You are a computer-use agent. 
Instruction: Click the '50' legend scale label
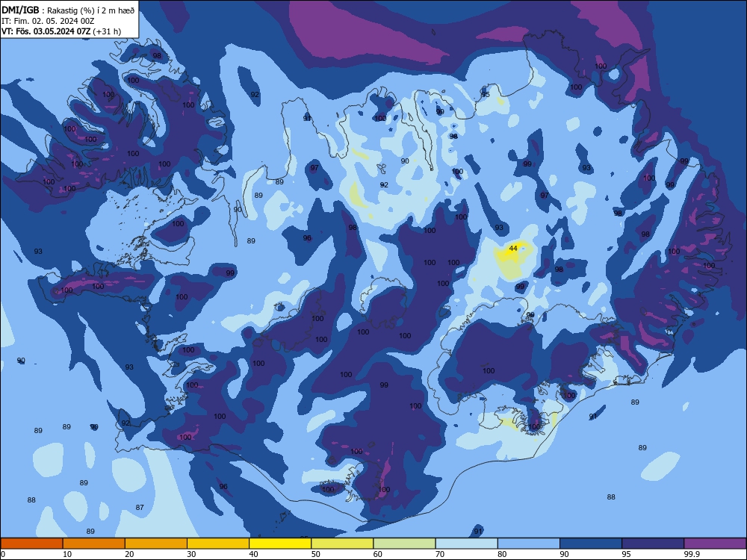tap(316, 554)
